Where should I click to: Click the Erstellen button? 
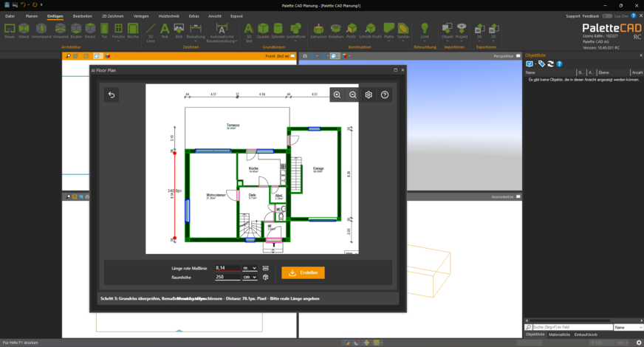[x=303, y=272]
